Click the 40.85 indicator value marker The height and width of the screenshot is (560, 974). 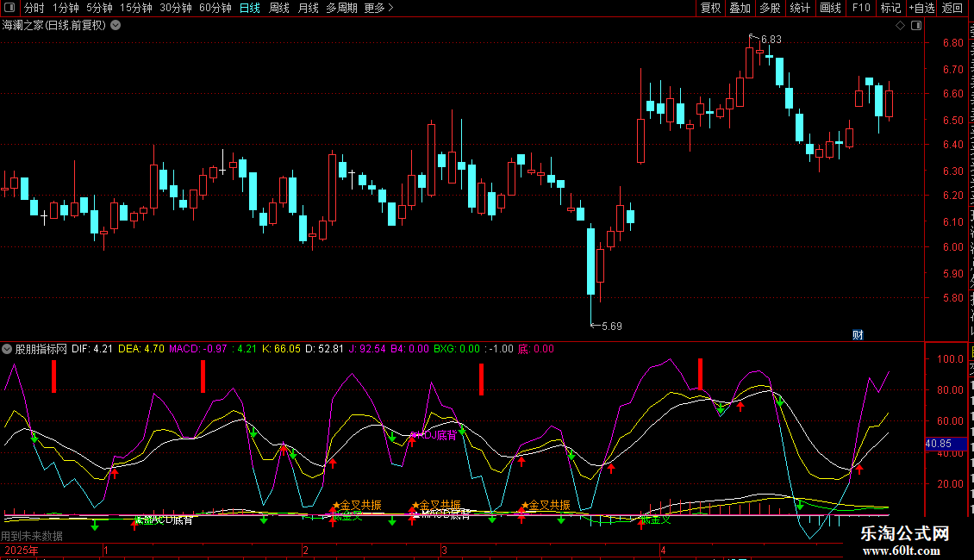coord(946,444)
